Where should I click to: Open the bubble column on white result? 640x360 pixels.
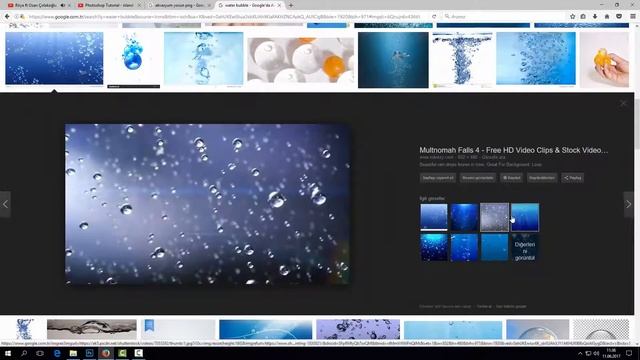click(x=462, y=60)
